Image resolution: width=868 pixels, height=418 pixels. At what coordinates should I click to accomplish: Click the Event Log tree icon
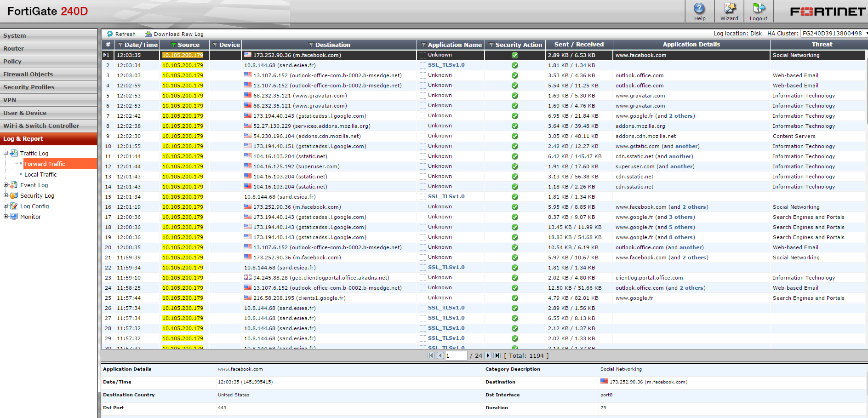(x=14, y=185)
